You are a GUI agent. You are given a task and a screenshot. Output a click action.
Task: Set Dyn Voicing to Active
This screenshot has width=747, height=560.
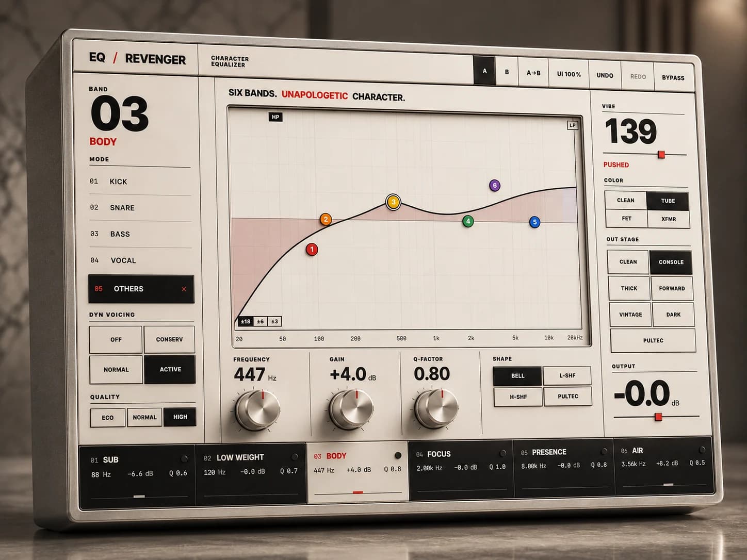pyautogui.click(x=170, y=369)
